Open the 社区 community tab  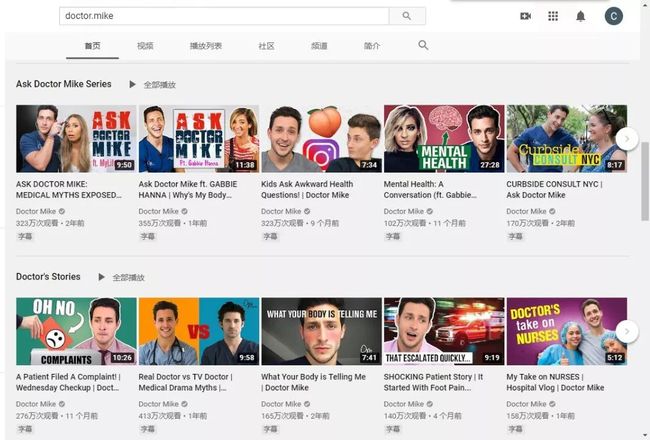coord(267,46)
